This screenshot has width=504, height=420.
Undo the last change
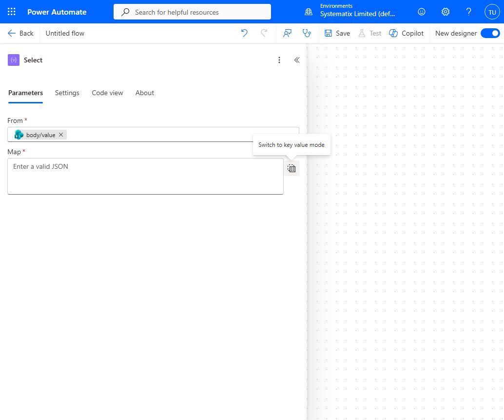(244, 33)
